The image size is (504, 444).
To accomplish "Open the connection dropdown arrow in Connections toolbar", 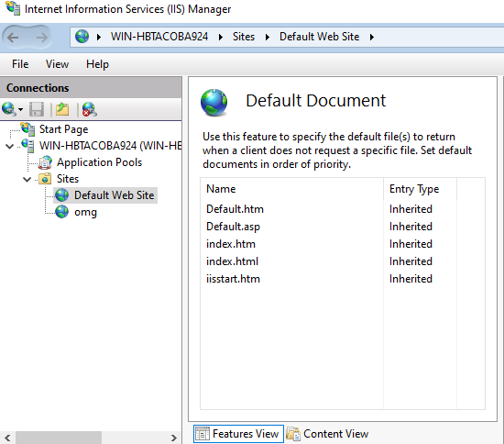I will pos(20,110).
